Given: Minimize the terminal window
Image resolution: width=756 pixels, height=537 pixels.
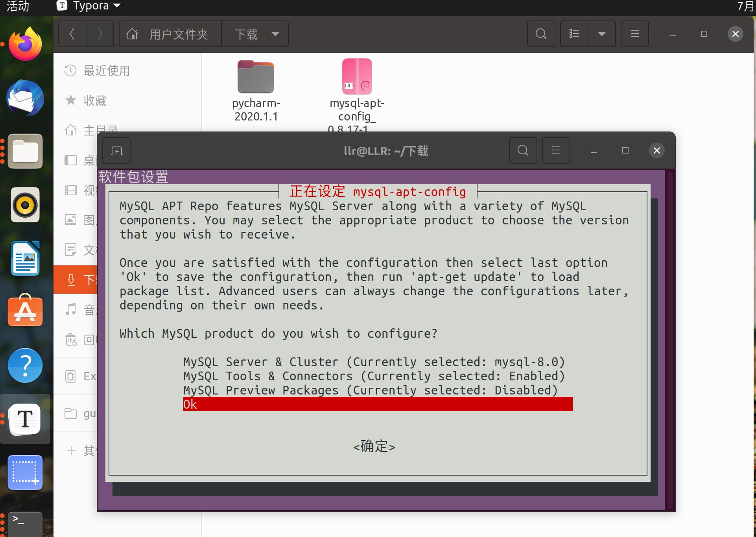Looking at the screenshot, I should (x=594, y=151).
